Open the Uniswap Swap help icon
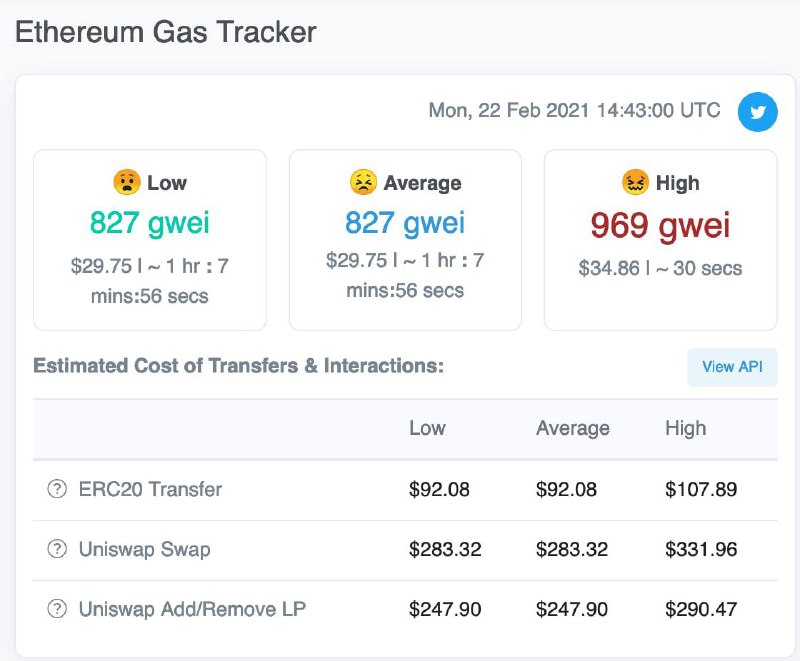 (57, 549)
